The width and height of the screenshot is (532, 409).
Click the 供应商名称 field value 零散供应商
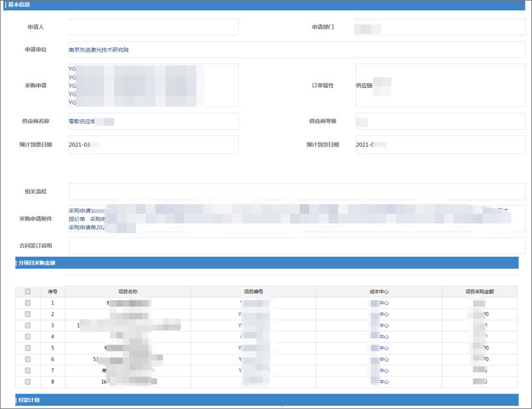pos(82,121)
